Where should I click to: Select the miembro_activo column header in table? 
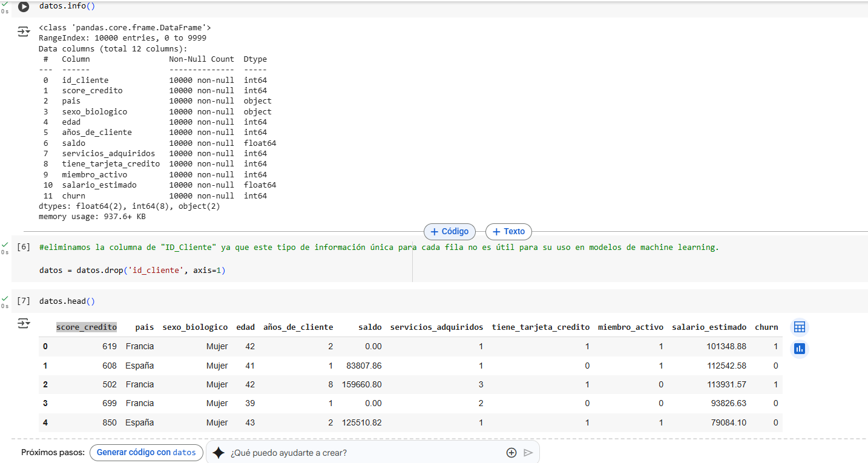coord(631,327)
